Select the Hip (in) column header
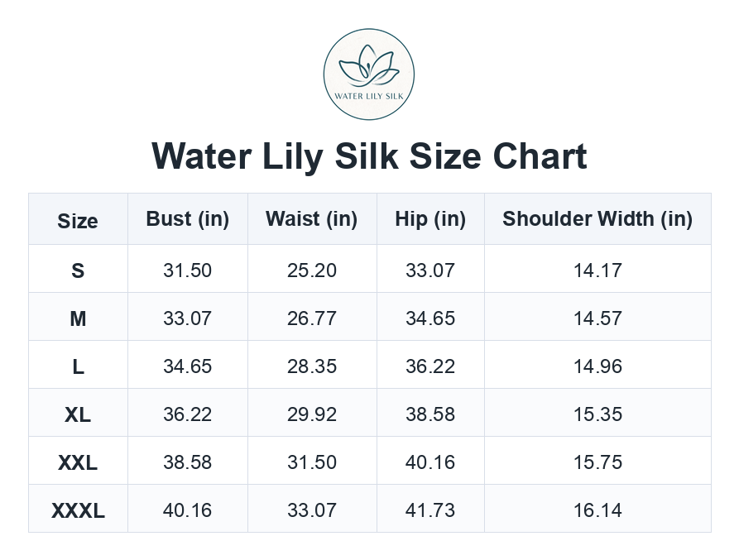 click(430, 219)
